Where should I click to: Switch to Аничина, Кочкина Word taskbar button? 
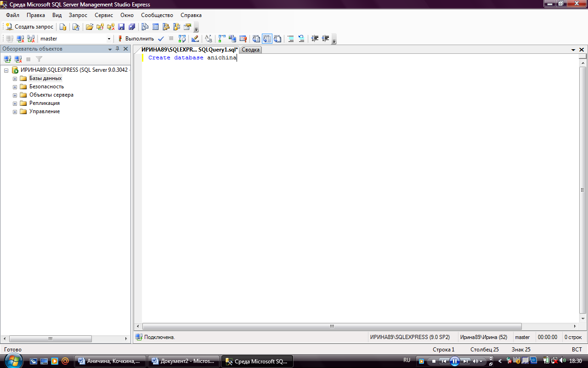110,361
